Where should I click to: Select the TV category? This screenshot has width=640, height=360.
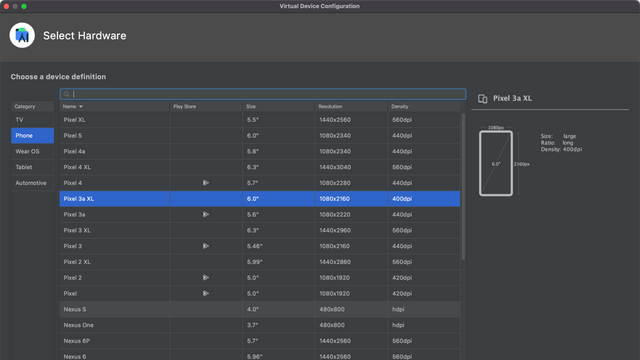click(x=32, y=120)
